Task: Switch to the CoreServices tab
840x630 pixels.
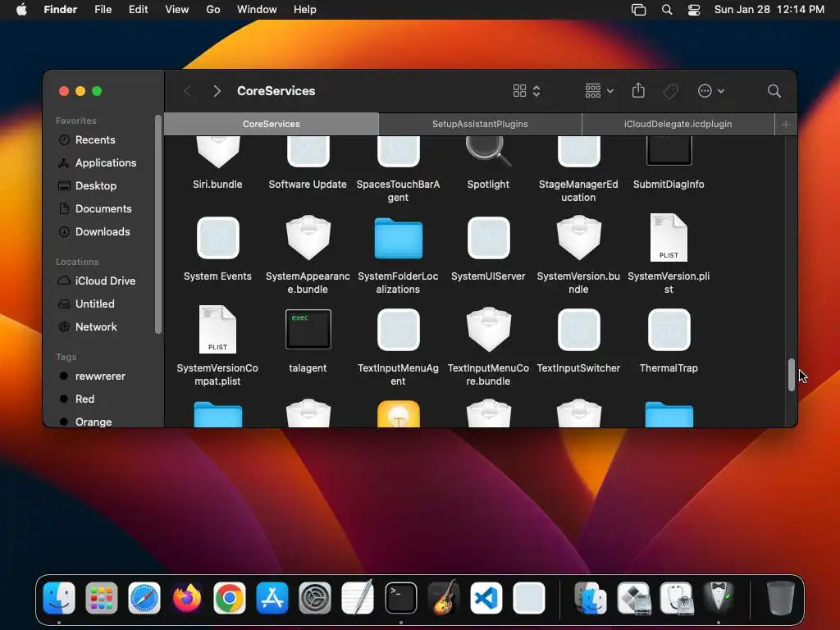Action: point(271,124)
